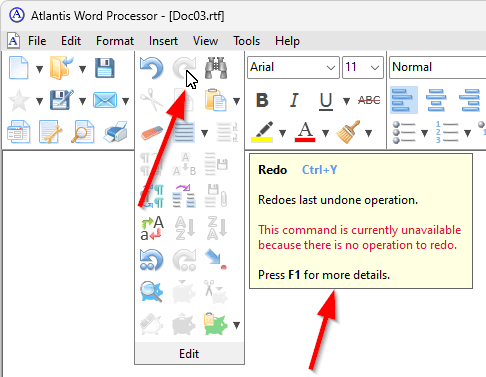Click the Find binoculars icon

pyautogui.click(x=216, y=68)
